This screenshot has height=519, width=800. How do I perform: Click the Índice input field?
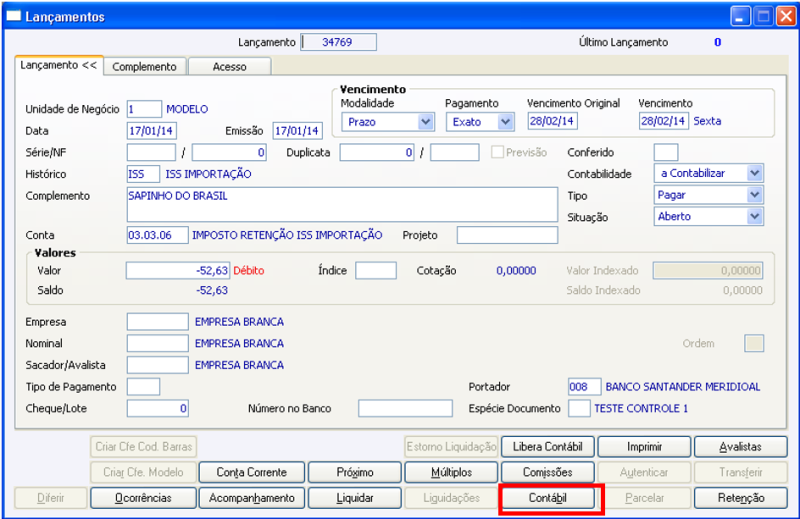(376, 270)
